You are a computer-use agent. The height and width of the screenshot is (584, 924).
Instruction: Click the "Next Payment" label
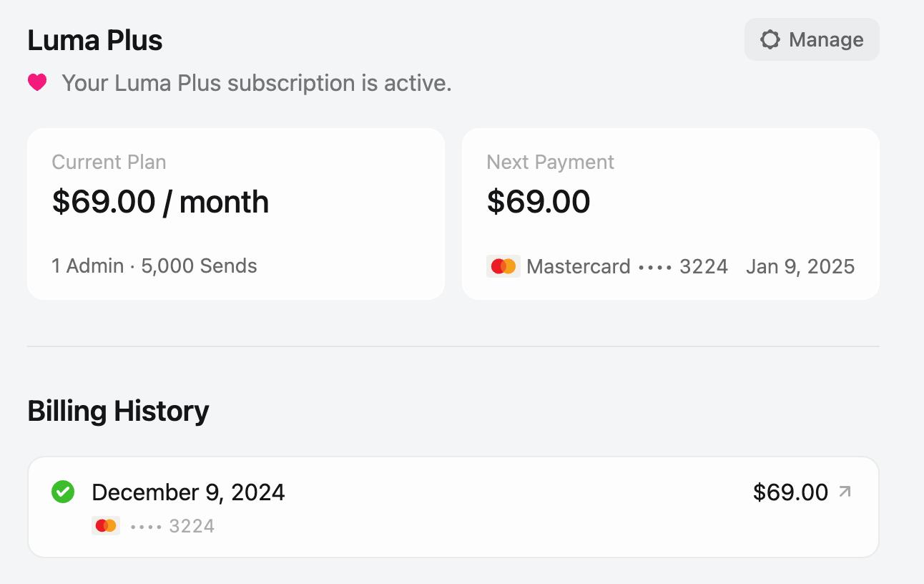(x=550, y=162)
